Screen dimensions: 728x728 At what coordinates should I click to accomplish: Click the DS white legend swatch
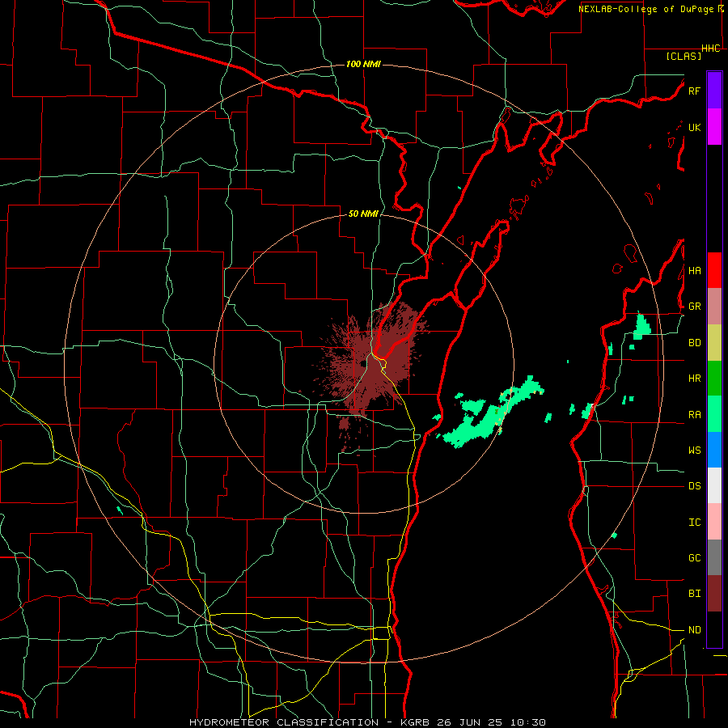[714, 485]
